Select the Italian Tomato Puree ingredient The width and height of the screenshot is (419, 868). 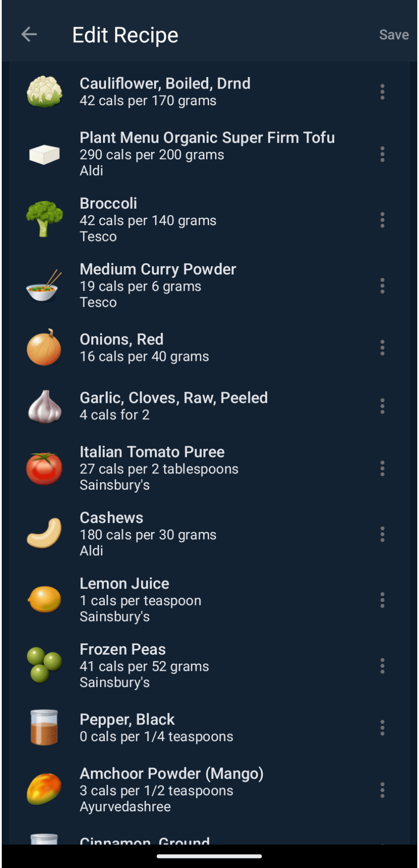152,452
